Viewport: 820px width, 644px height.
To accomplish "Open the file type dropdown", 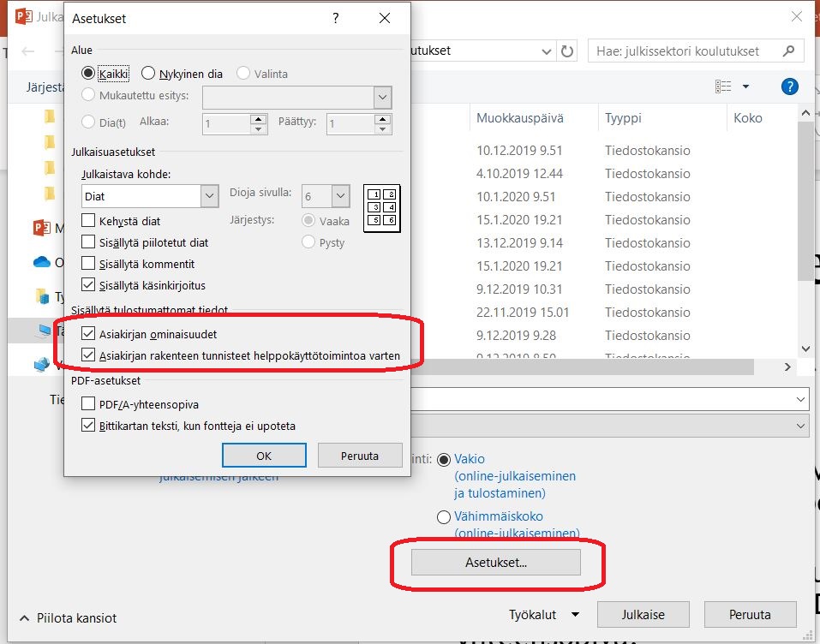I will (x=800, y=426).
